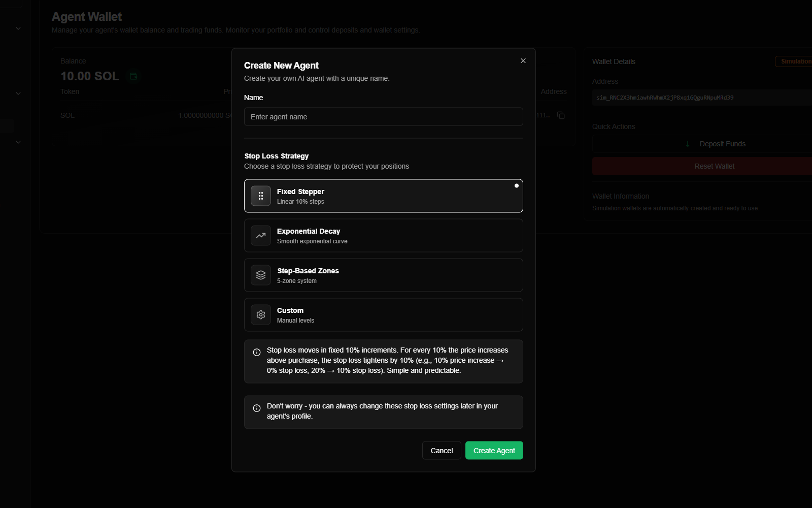
Task: Open the Agent Wallet section header
Action: click(86, 16)
